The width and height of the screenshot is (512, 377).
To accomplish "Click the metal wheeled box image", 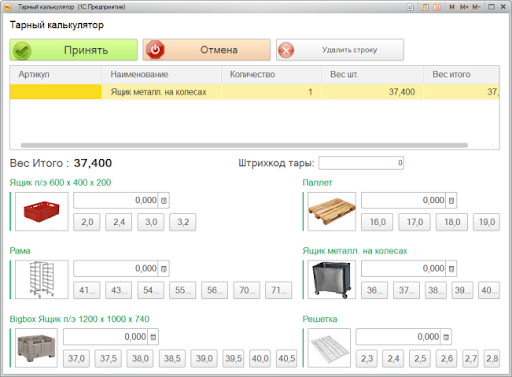I will click(x=332, y=279).
